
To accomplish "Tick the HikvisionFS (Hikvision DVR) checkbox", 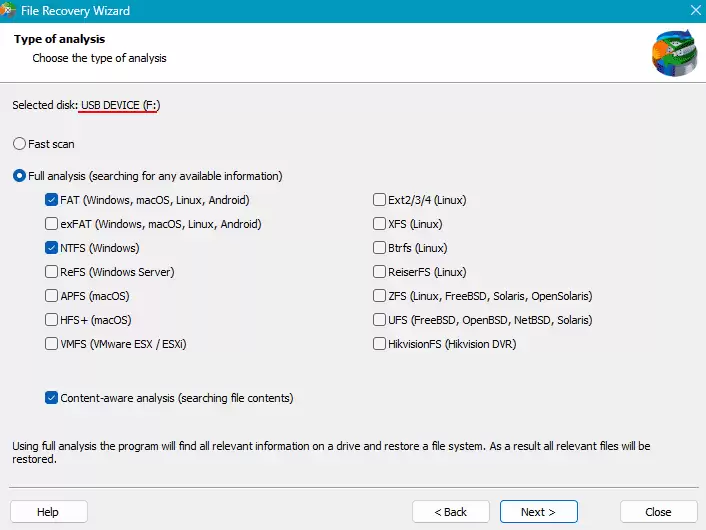I will 380,344.
